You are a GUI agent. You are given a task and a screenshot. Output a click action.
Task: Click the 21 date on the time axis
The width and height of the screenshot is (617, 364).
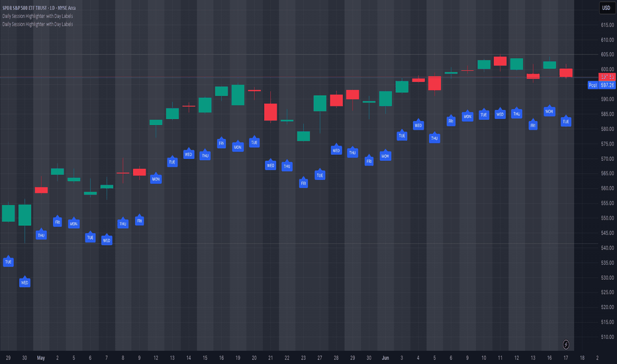(270, 358)
